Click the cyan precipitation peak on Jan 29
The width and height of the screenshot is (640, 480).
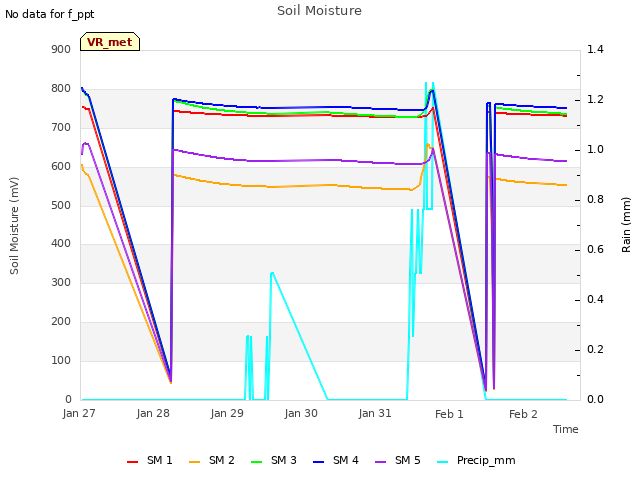pos(272,273)
